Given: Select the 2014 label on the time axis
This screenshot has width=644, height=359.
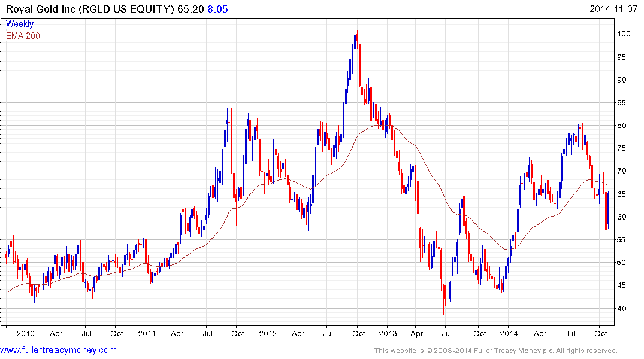Looking at the screenshot, I should point(509,333).
